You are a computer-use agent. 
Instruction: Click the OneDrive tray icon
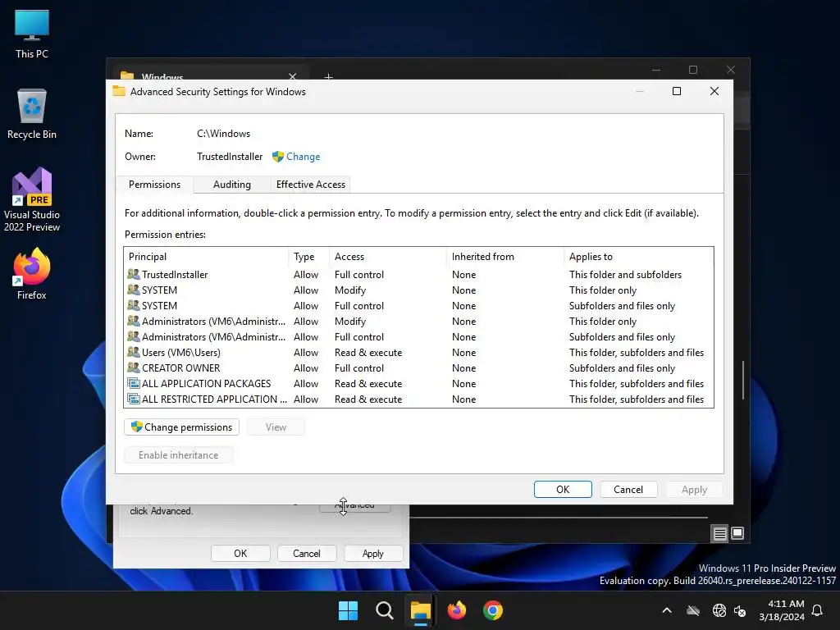point(693,610)
